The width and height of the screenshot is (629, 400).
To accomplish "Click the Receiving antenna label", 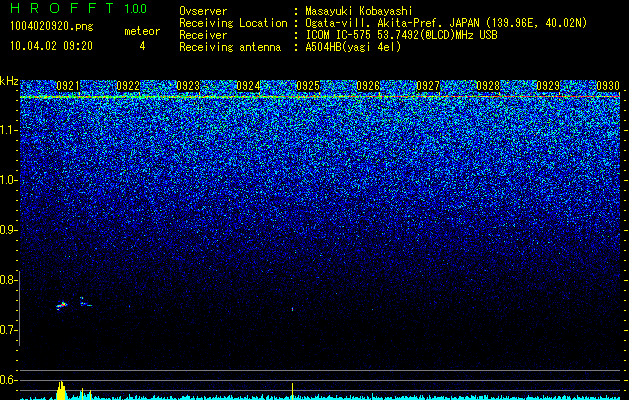I will tap(230, 47).
